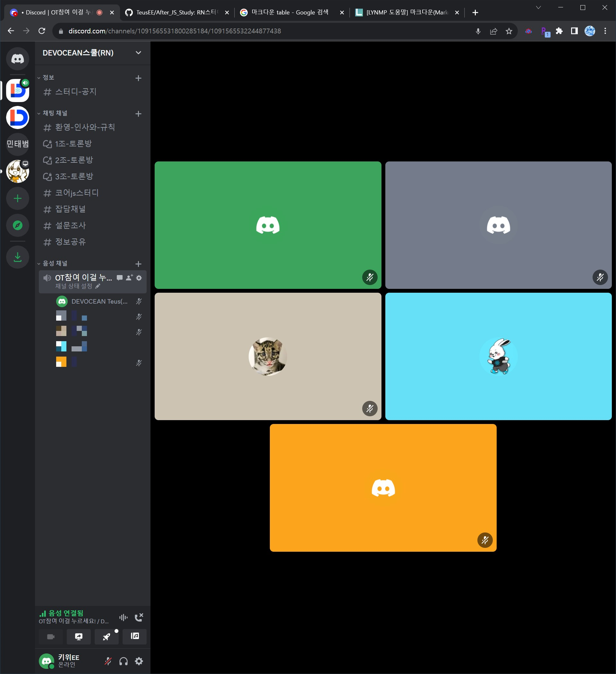Share this page from address bar
Image resolution: width=616 pixels, height=674 pixels.
click(493, 31)
